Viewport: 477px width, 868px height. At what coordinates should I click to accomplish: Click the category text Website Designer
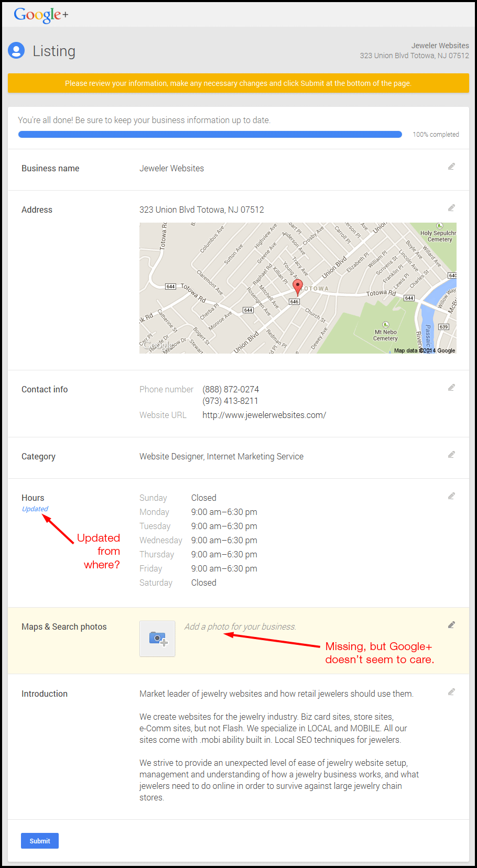(171, 456)
